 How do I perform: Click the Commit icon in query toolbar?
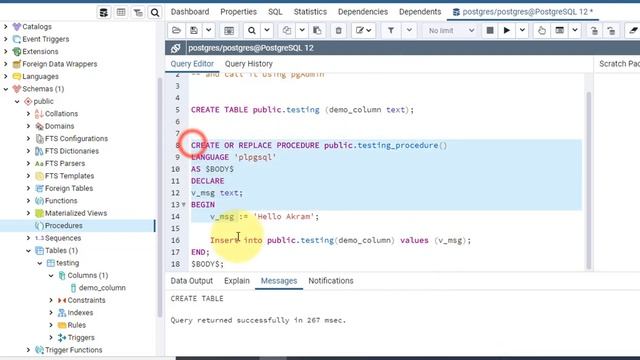[x=594, y=31]
